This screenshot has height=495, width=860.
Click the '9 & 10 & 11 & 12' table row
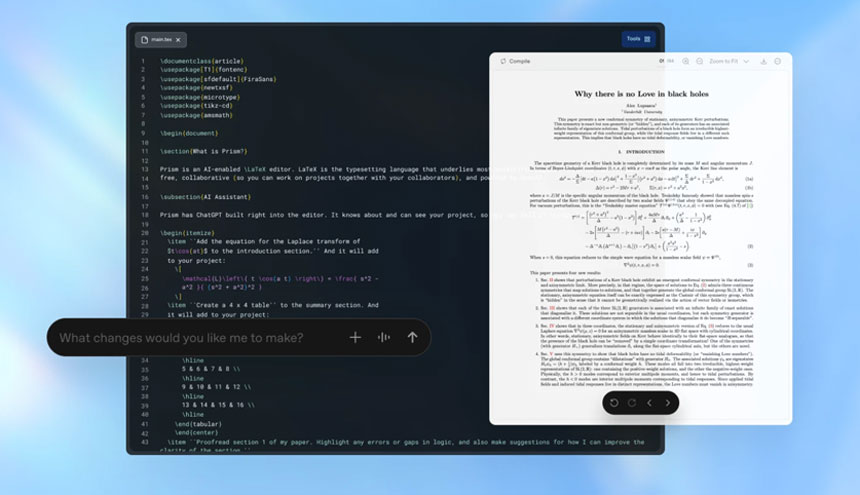coord(217,387)
